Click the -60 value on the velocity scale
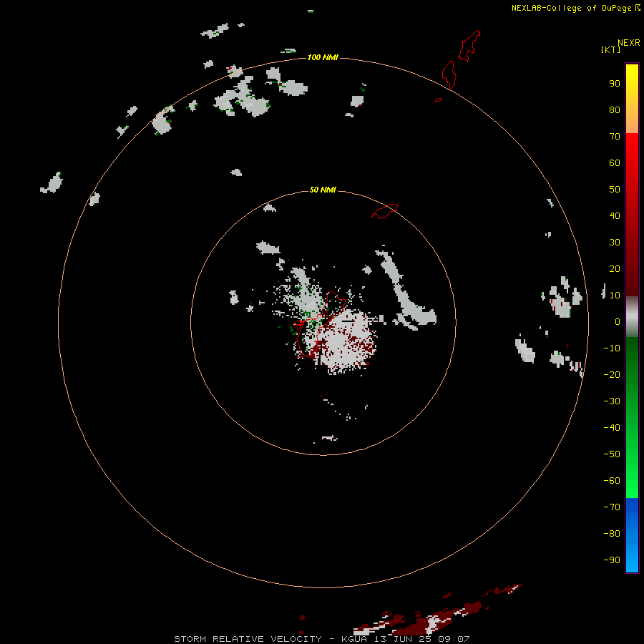Screen dimensions: 644x644 (x=612, y=481)
